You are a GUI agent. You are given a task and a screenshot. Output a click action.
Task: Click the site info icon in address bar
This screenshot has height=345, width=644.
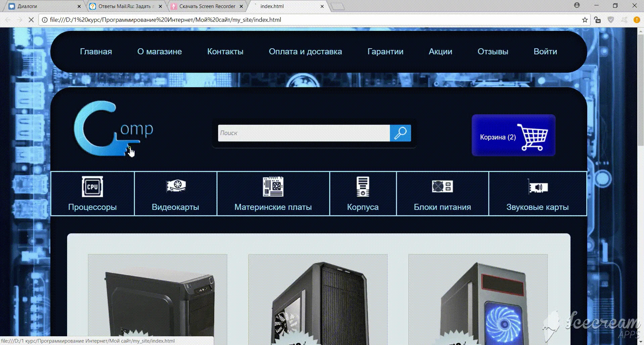[x=45, y=20]
